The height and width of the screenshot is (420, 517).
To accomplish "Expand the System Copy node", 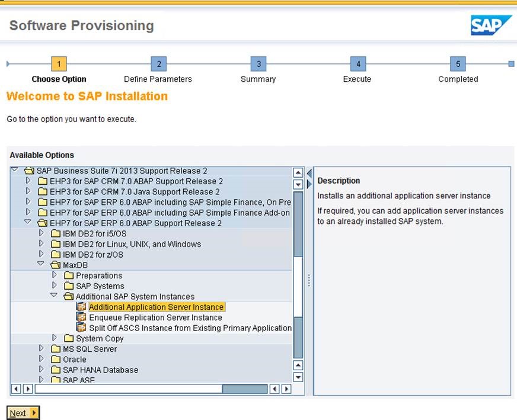I will (55, 338).
